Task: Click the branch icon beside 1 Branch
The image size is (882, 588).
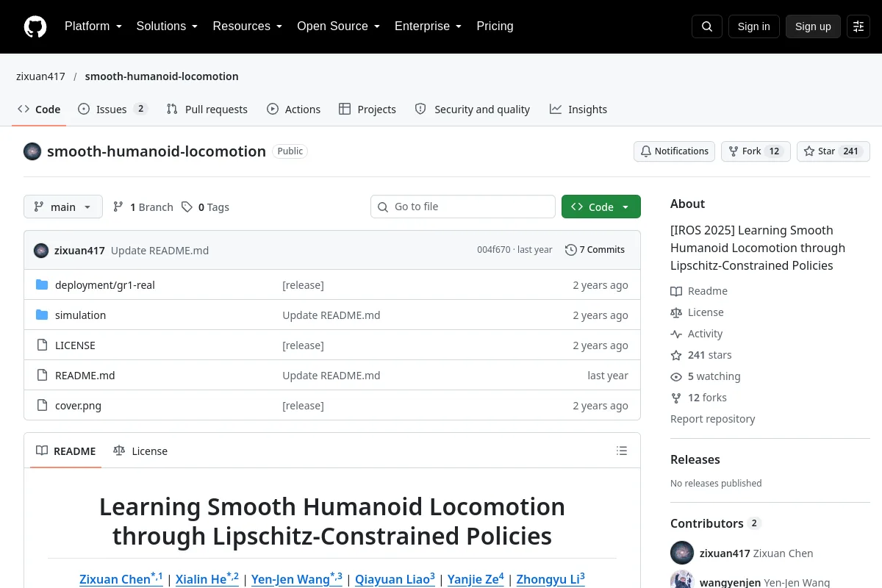Action: (x=118, y=207)
